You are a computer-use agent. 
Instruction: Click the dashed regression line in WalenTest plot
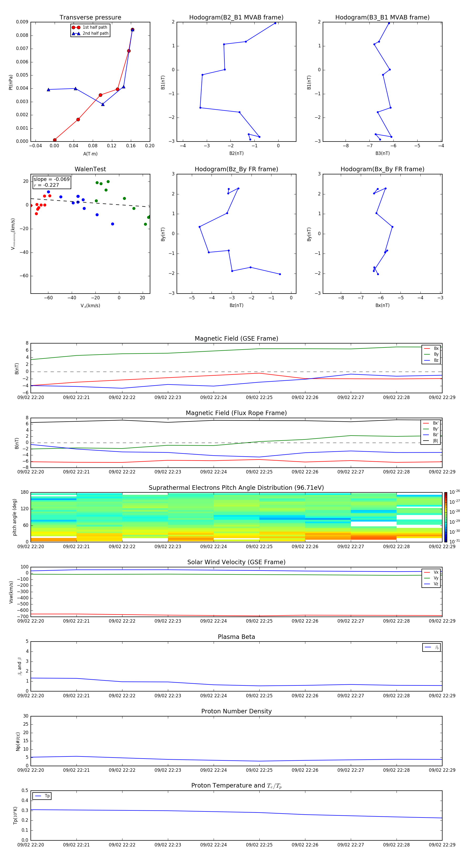point(90,203)
